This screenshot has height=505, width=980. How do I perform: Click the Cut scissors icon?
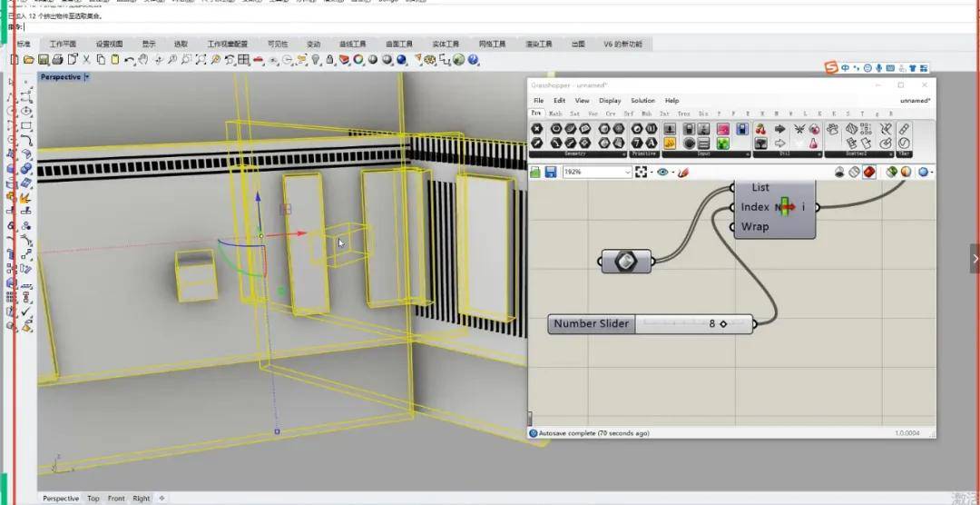87,59
